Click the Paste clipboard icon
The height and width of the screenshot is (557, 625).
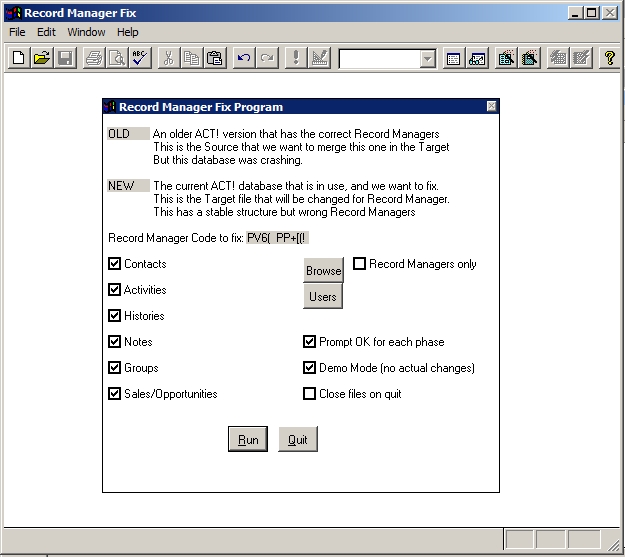[215, 58]
